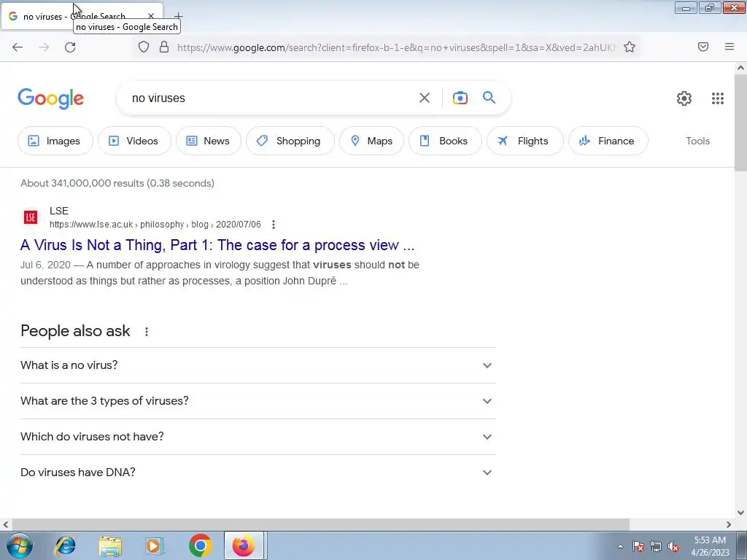Select the Books filter
Image resolution: width=747 pixels, height=560 pixels.
(x=445, y=141)
